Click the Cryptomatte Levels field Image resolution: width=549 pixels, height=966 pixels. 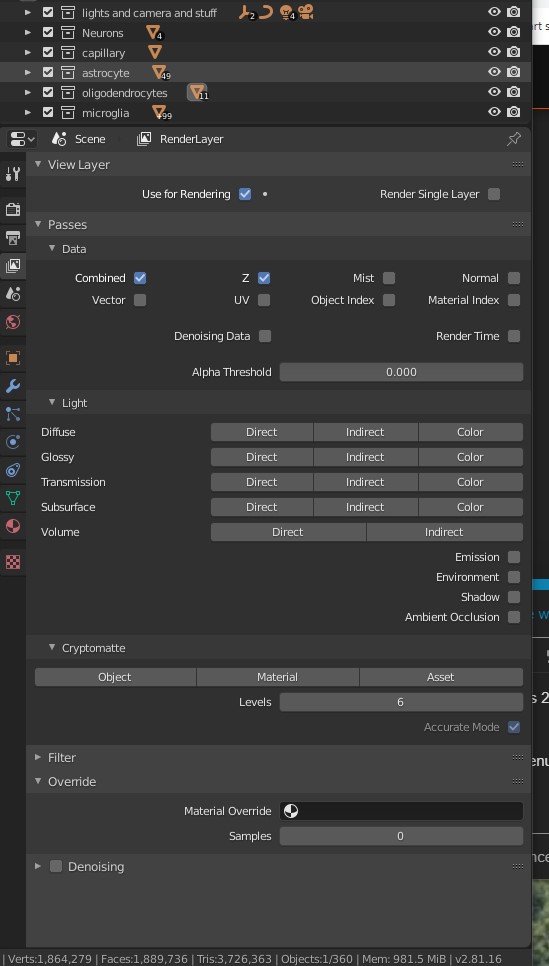401,702
